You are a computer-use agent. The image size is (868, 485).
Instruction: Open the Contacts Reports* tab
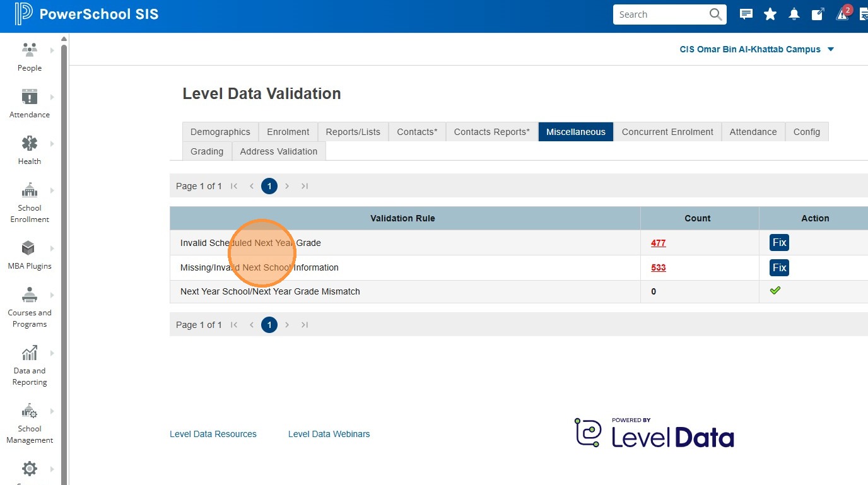click(492, 132)
